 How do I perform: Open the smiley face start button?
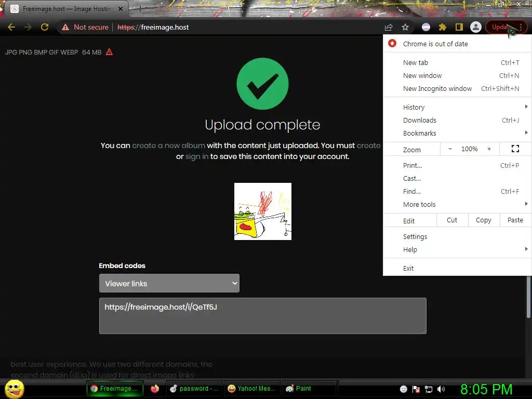point(15,389)
